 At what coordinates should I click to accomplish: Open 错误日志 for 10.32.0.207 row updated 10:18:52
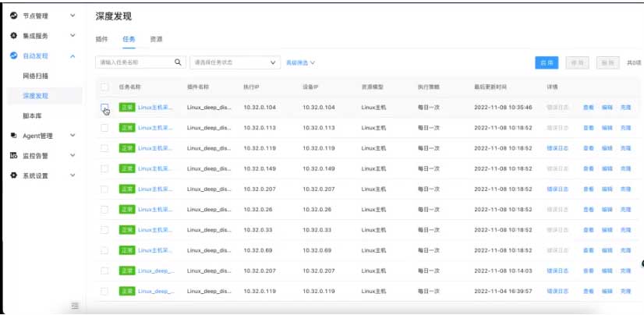point(557,189)
